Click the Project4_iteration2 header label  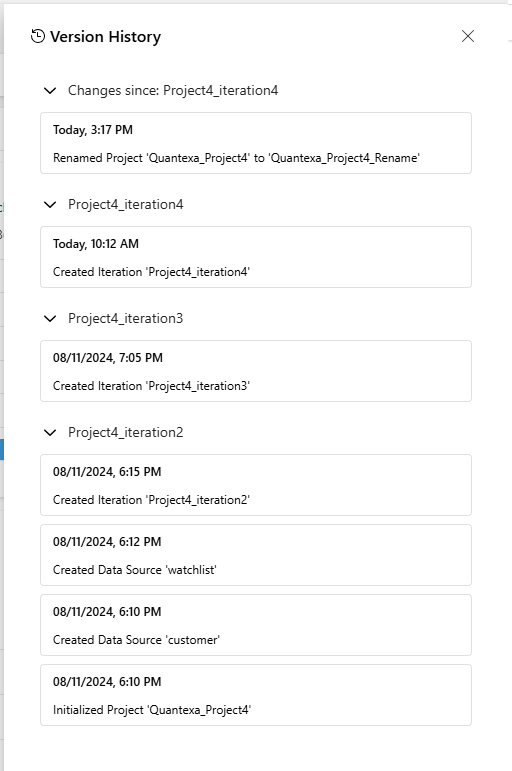coord(126,433)
